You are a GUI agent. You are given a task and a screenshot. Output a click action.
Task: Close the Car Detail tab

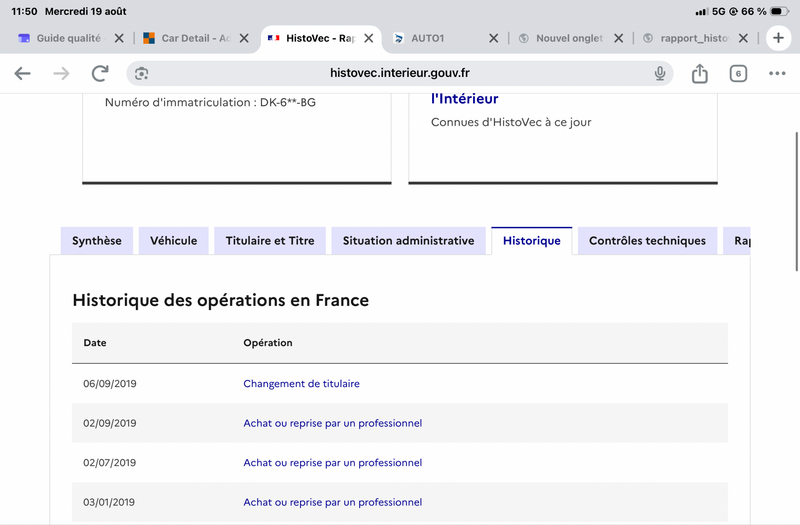244,38
